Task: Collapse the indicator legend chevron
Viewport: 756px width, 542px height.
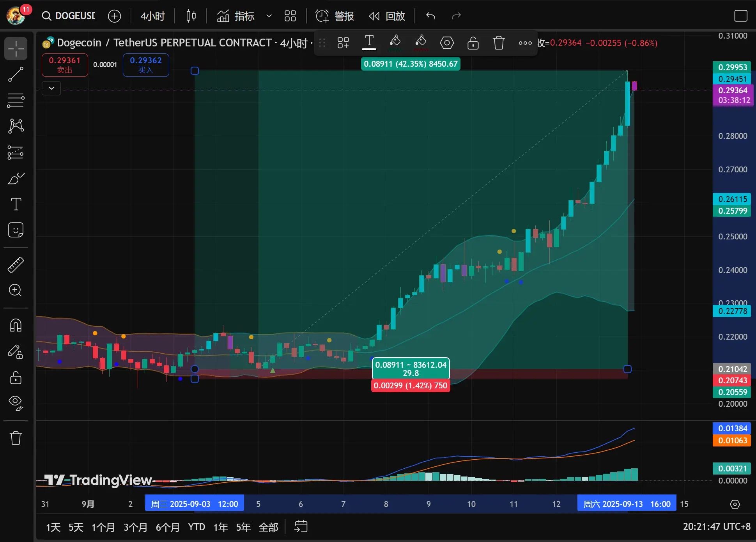Action: (x=51, y=88)
